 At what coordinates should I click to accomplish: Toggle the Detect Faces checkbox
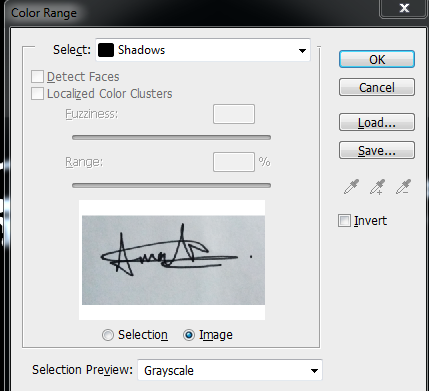[37, 77]
